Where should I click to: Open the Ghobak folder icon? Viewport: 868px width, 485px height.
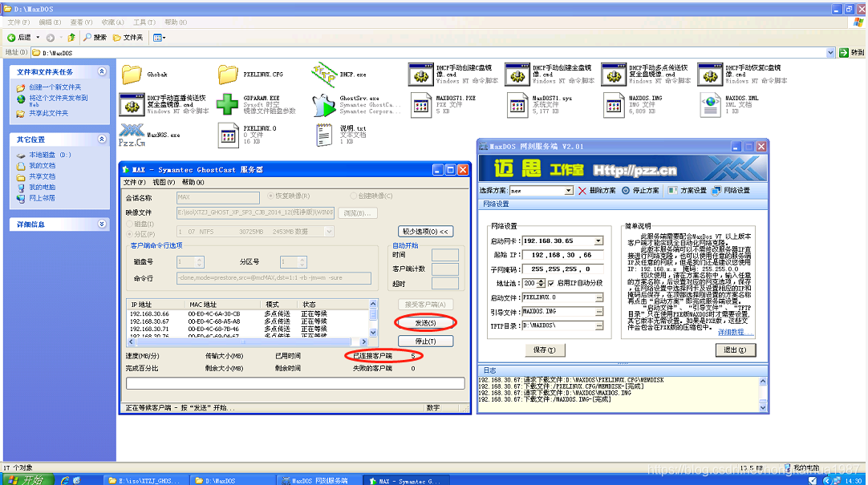(x=132, y=74)
